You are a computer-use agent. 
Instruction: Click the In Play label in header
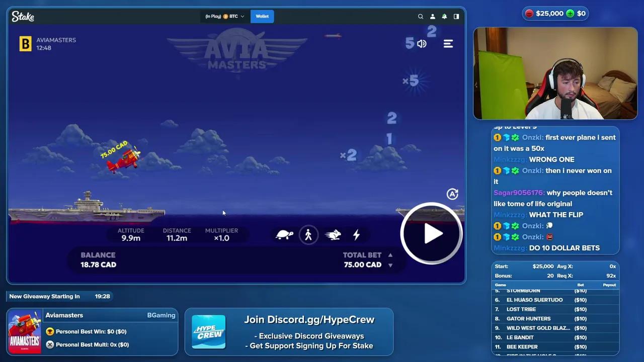point(213,17)
